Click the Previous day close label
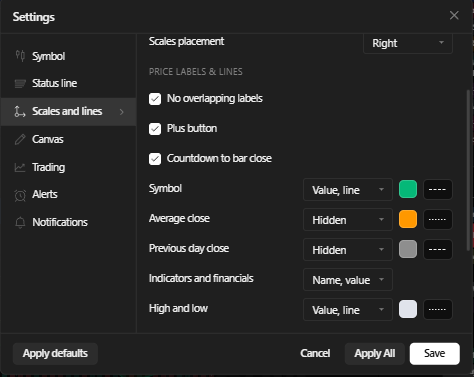The image size is (474, 377). (x=189, y=249)
